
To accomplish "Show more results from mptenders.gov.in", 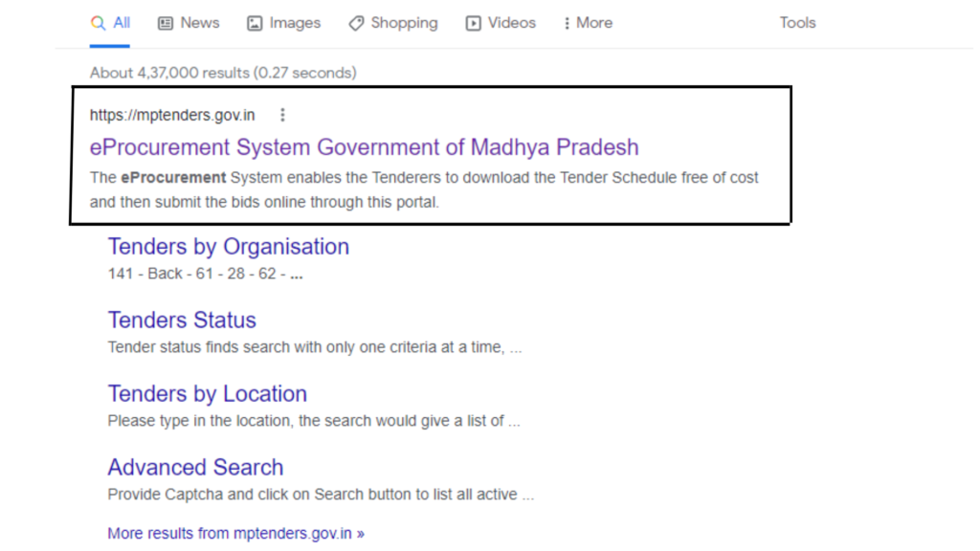I will coord(235,534).
